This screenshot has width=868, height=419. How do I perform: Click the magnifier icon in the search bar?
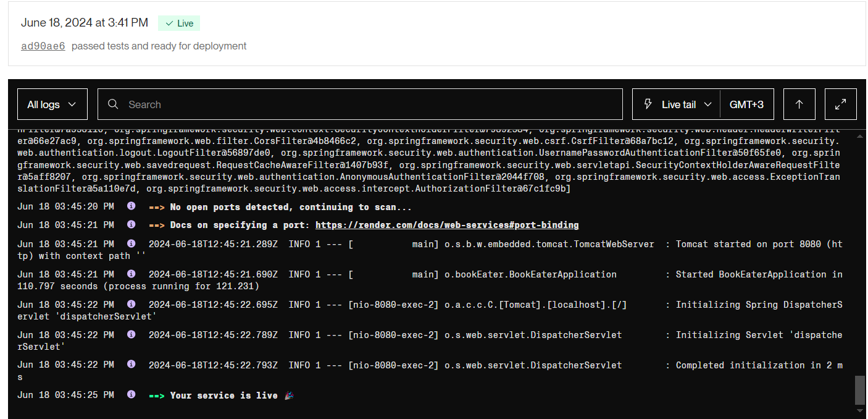point(113,104)
